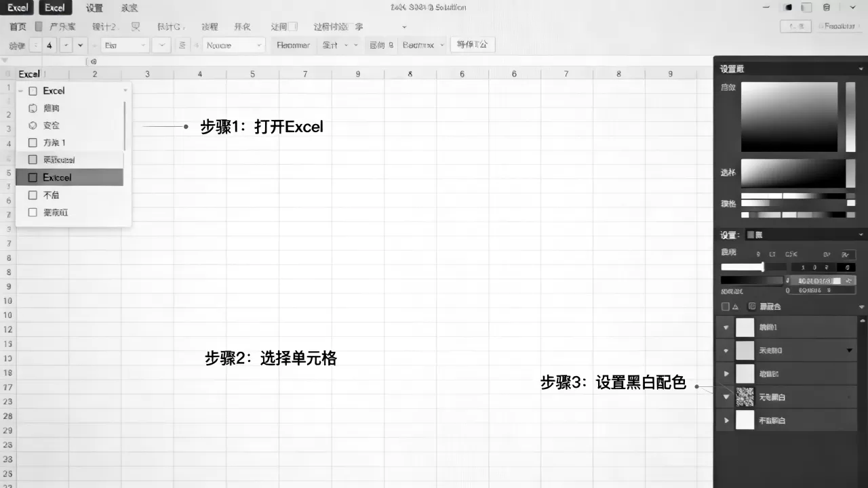The height and width of the screenshot is (488, 868).
Task: Pick a shade in the large gradient square
Action: (x=789, y=117)
